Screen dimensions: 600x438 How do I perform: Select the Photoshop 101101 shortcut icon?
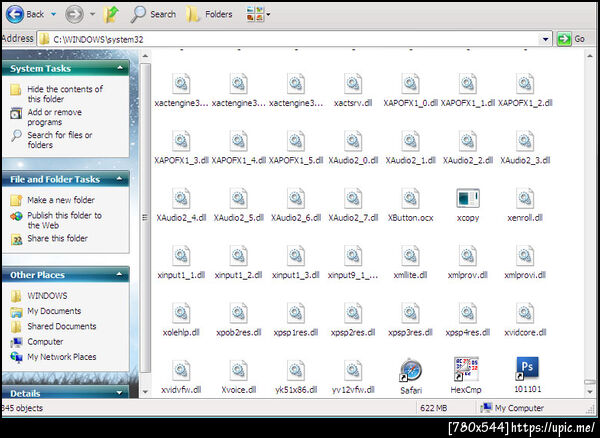click(x=527, y=368)
